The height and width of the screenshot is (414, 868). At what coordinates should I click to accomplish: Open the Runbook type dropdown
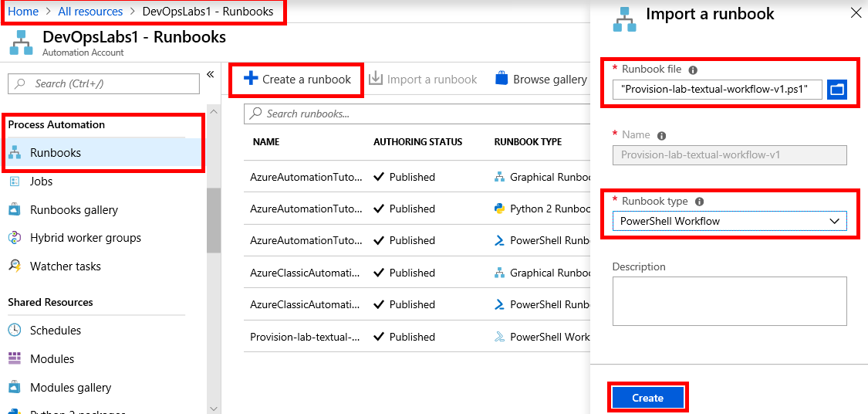click(x=730, y=221)
